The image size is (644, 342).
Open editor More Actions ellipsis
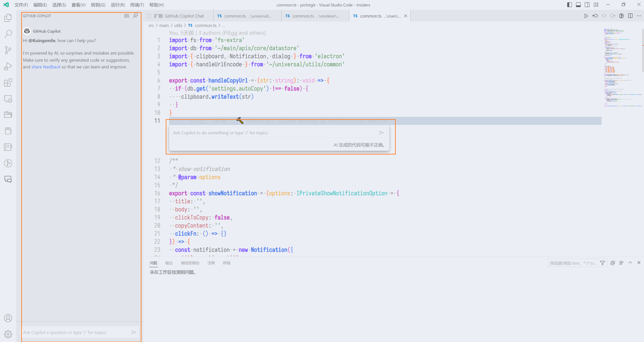pos(639,16)
